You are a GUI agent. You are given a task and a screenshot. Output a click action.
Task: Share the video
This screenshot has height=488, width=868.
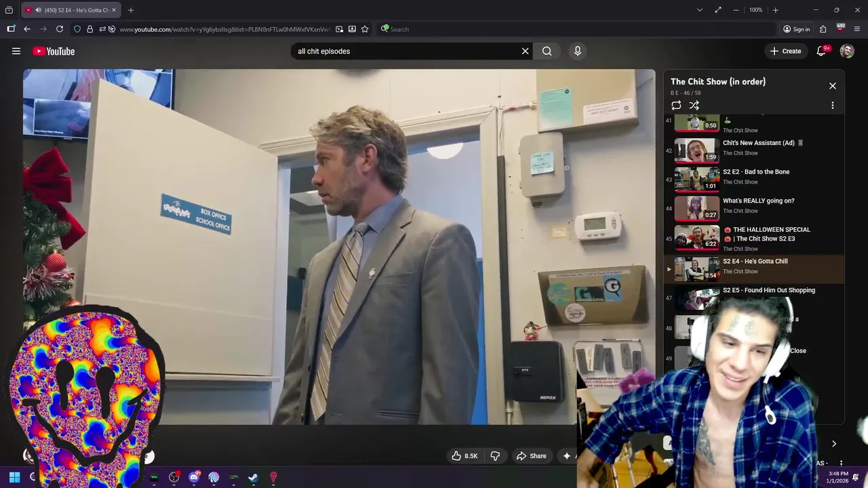[x=531, y=456]
